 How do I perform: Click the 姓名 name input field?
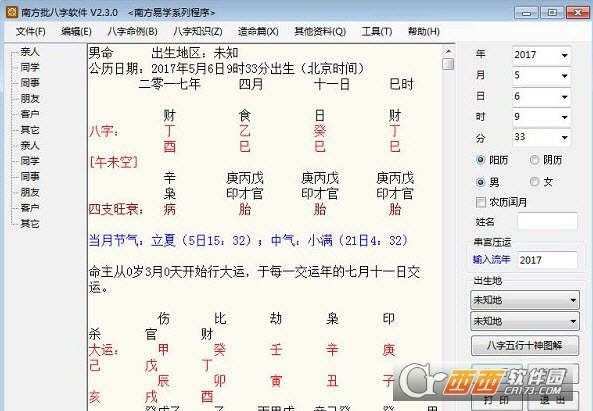tap(547, 221)
